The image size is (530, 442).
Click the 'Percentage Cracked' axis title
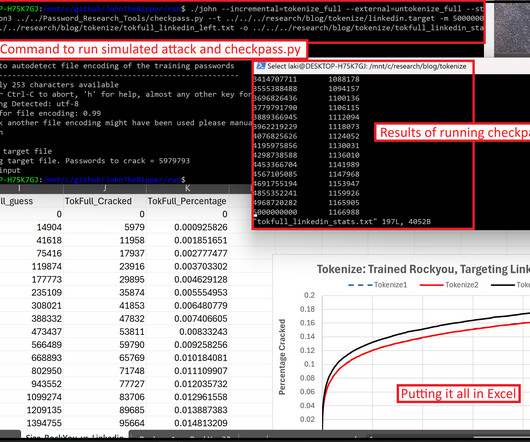tap(282, 357)
